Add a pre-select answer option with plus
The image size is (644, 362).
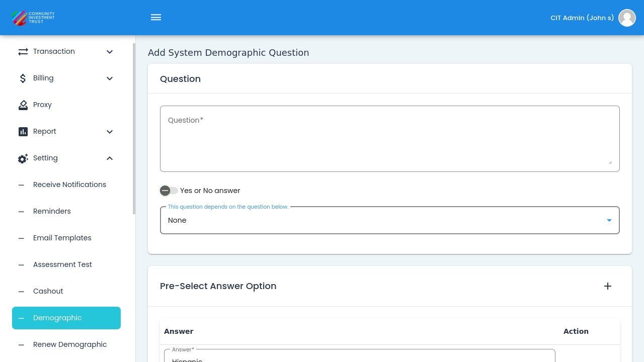pos(608,286)
